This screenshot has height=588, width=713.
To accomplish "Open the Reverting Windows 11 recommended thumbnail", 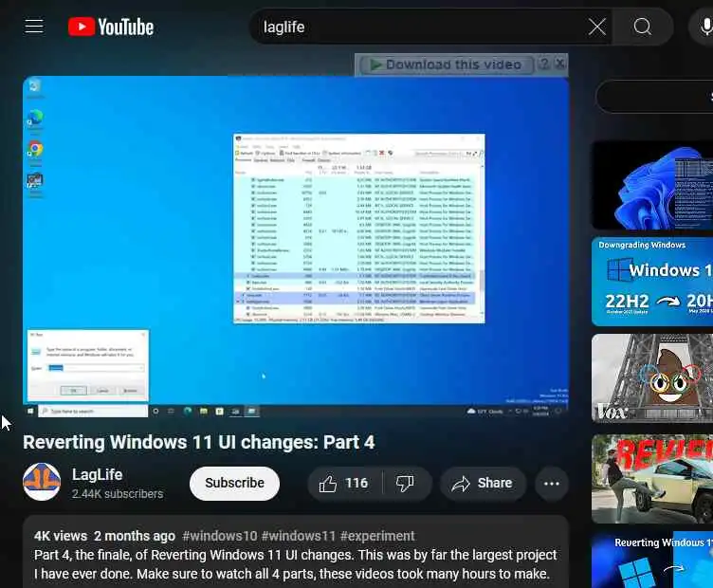I will [652, 560].
